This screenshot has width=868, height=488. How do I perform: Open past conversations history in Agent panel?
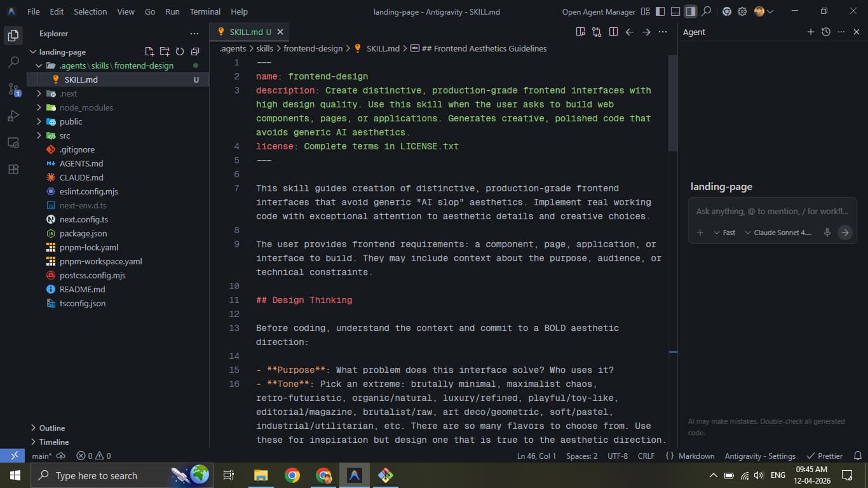825,32
